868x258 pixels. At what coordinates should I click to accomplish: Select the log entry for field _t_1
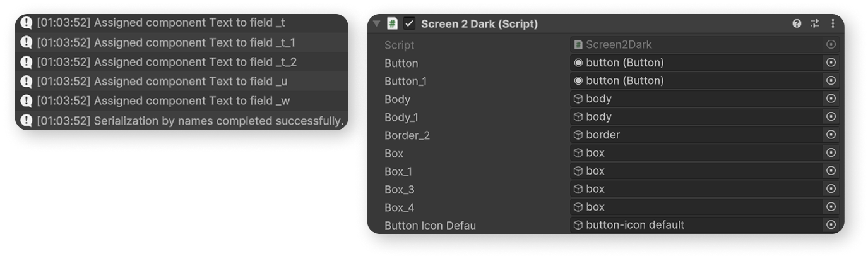click(x=182, y=42)
